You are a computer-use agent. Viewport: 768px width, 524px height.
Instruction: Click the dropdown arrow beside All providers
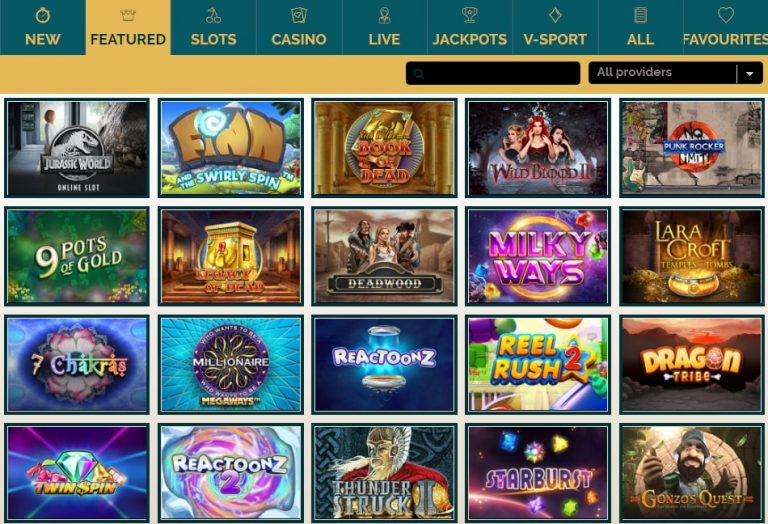749,74
